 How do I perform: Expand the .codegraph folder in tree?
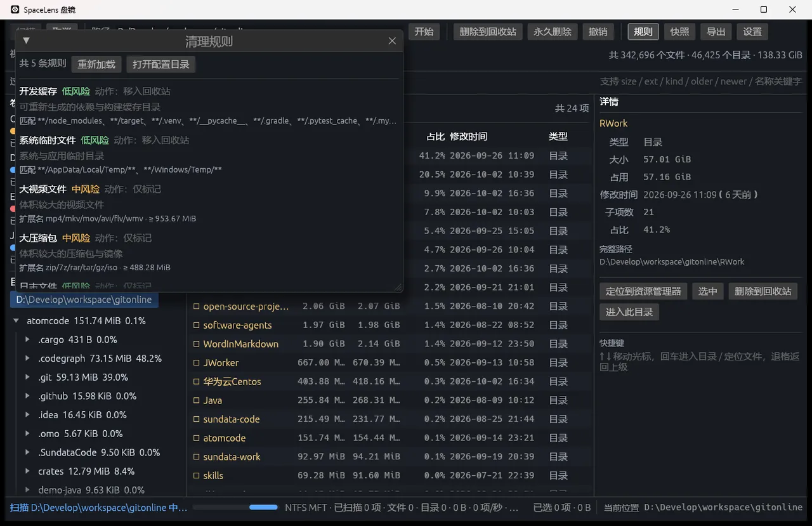(x=27, y=358)
